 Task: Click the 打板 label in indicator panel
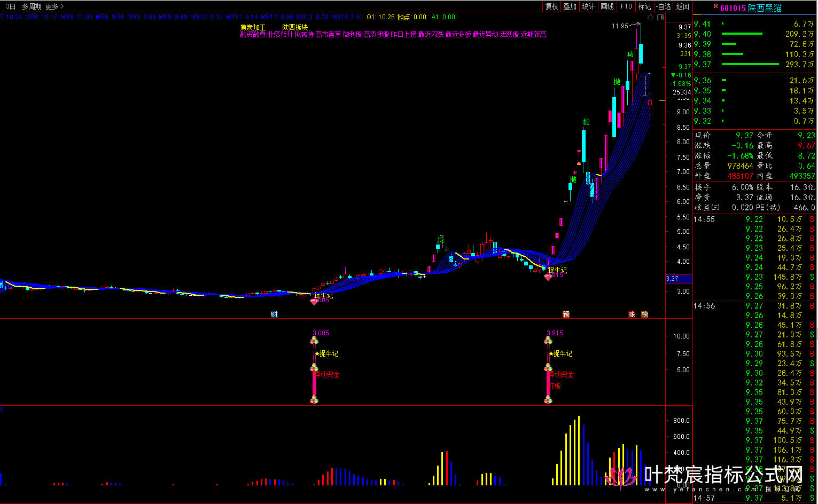tap(555, 386)
